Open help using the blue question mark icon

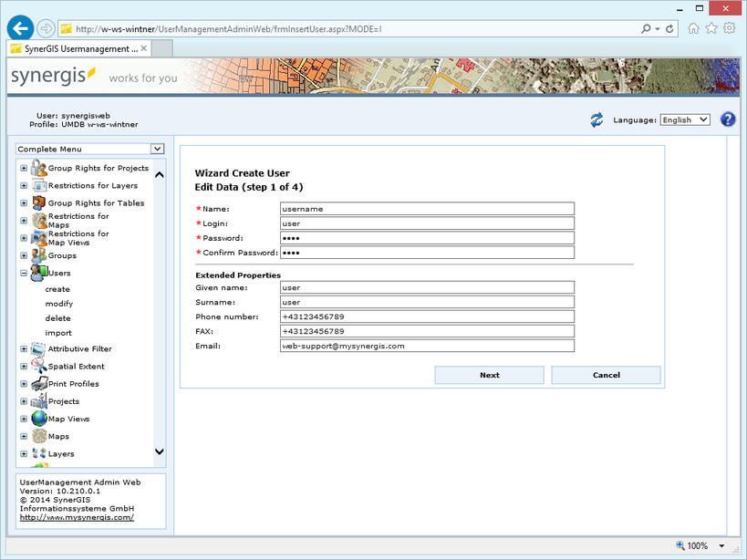tap(727, 119)
